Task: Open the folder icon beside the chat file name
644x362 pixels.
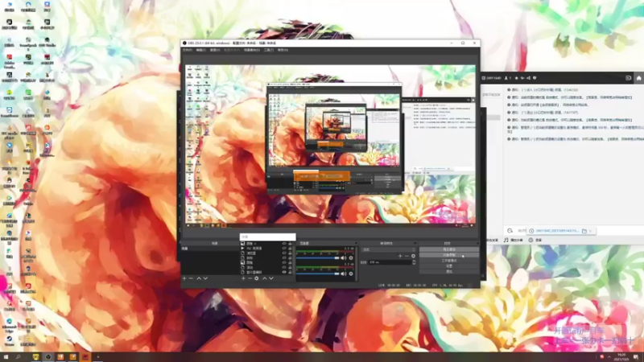Action: (584, 231)
